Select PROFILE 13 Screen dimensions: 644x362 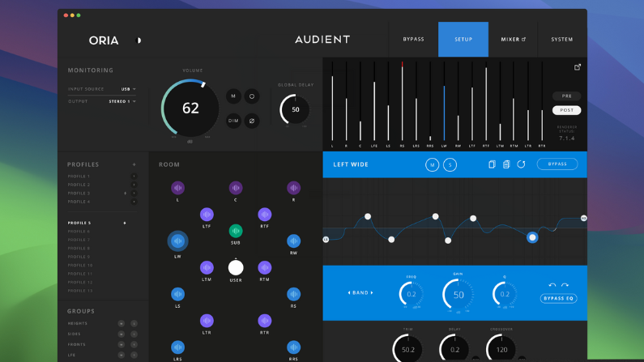click(80, 291)
